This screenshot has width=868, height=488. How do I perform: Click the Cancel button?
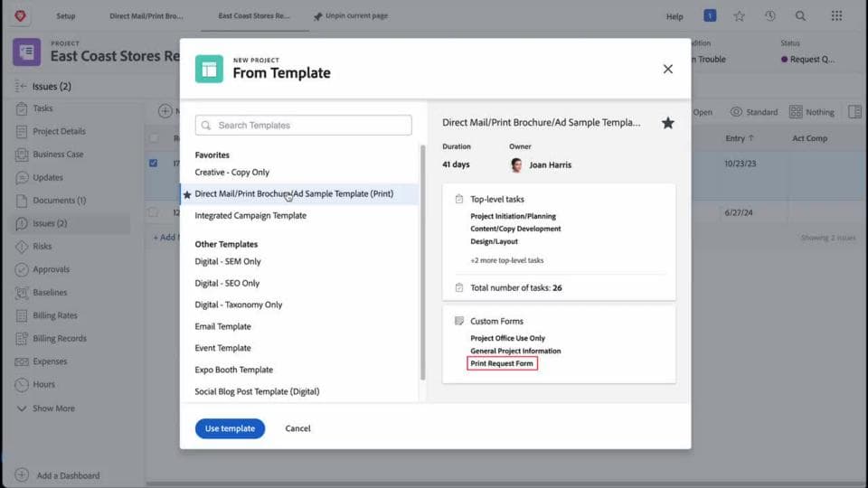coord(297,428)
